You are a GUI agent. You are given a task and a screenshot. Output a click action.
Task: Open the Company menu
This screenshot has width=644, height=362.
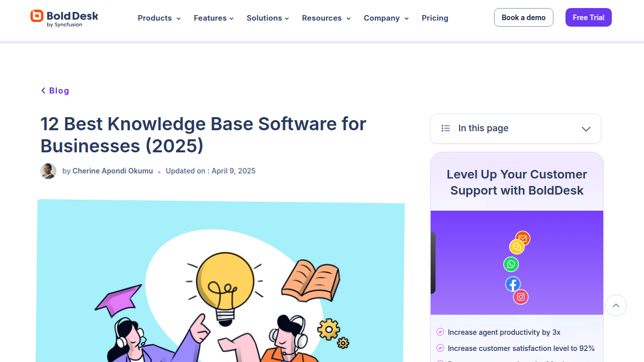(x=386, y=18)
